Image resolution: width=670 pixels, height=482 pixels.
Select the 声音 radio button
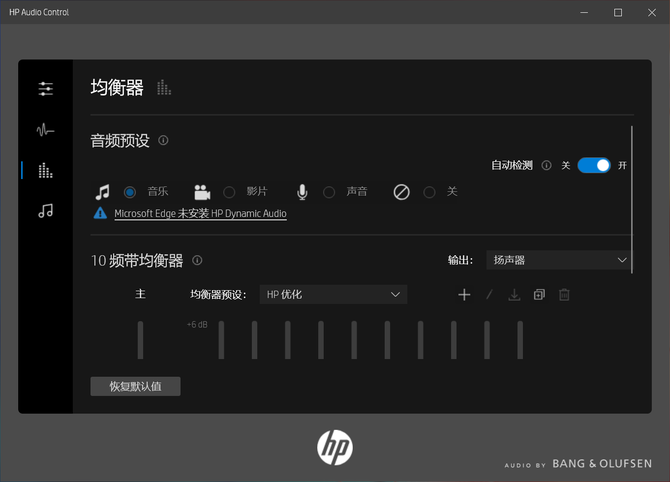pyautogui.click(x=329, y=192)
